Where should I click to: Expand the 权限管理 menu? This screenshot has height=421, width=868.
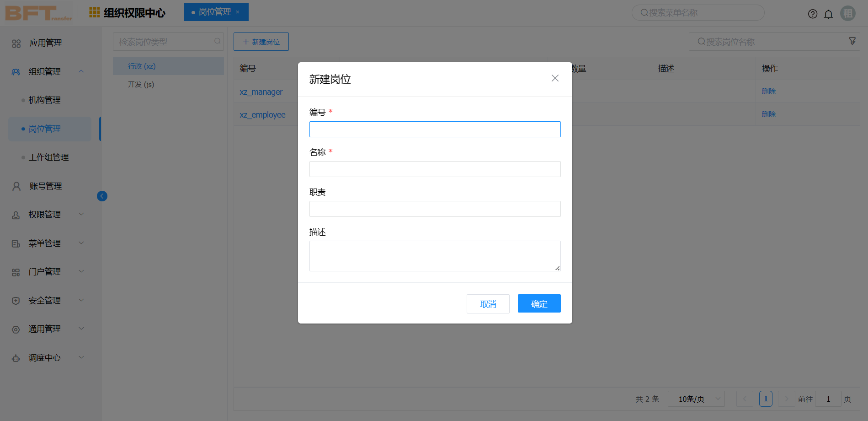[x=45, y=215]
